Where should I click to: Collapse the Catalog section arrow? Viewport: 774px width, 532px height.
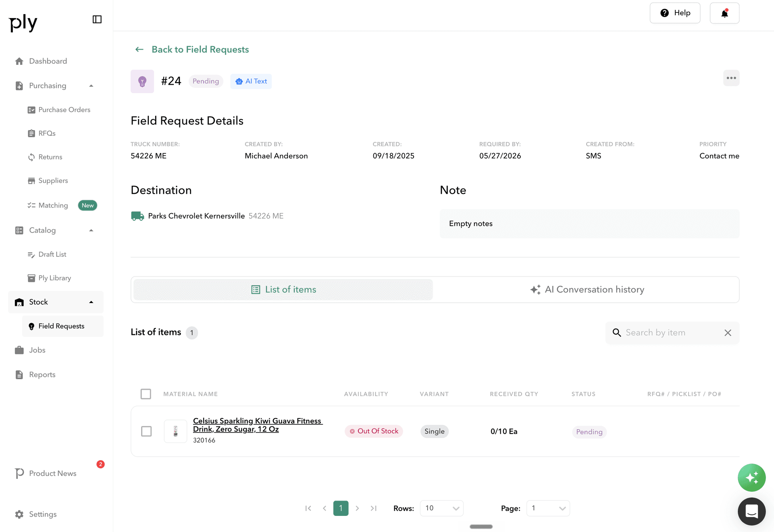[91, 231]
